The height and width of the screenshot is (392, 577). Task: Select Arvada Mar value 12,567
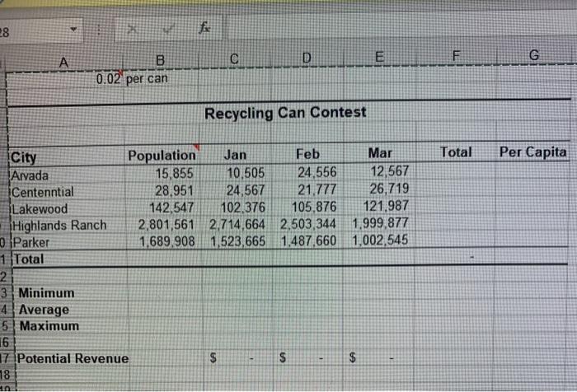[380, 171]
